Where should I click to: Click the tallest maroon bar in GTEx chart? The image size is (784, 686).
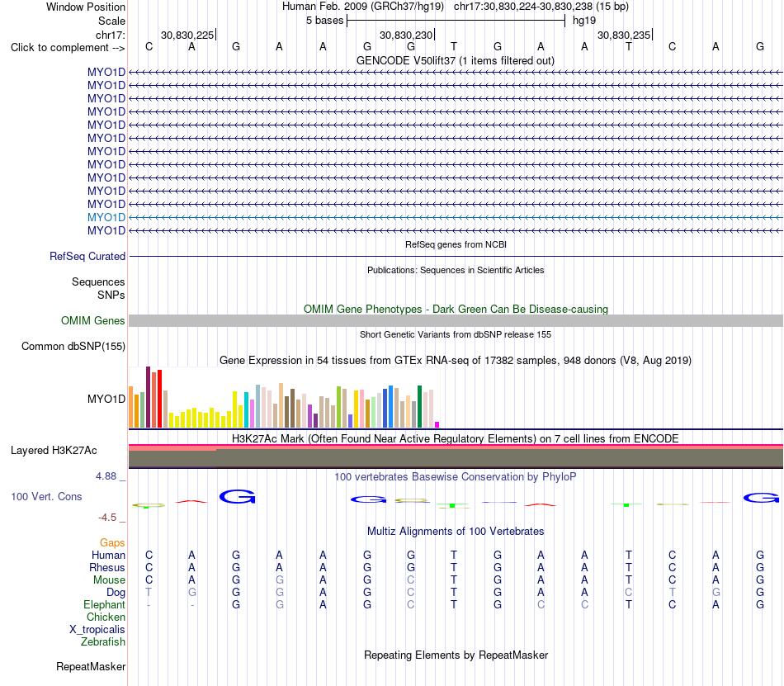[x=148, y=397]
